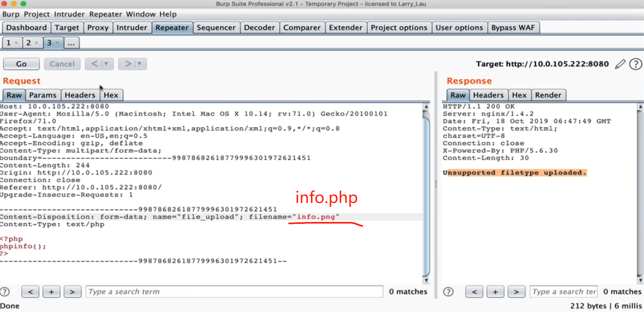The width and height of the screenshot is (644, 312).
Task: Open the Intruder menu
Action: [69, 14]
